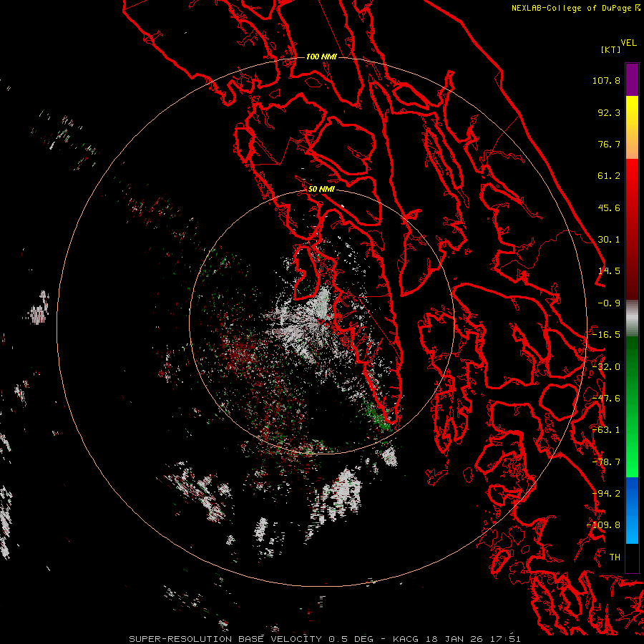Click the blue segment of the velocity color bar
The width and height of the screenshot is (644, 644).
tap(632, 510)
